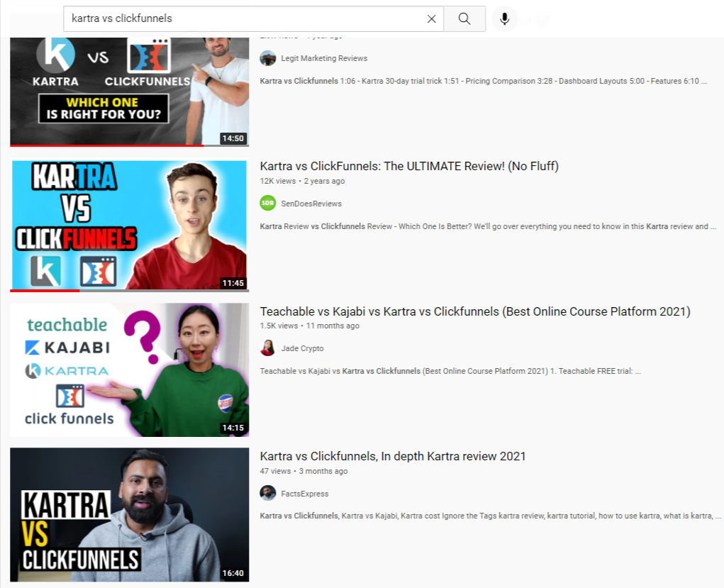This screenshot has width=724, height=588.
Task: Play the Teachable Kajabi Kartra 14:15 thumbnail
Action: 129,370
